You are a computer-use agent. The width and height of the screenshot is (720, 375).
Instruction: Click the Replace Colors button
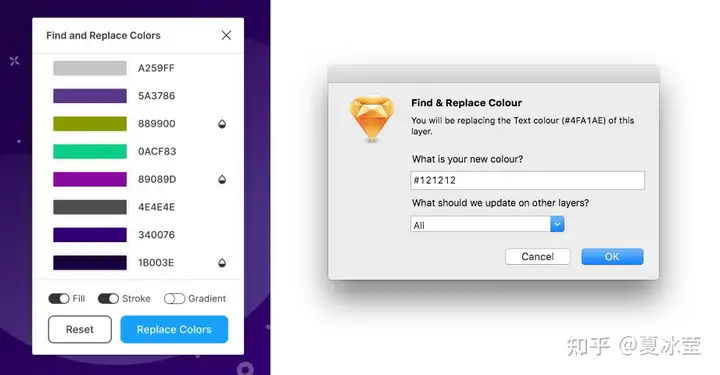pos(174,329)
